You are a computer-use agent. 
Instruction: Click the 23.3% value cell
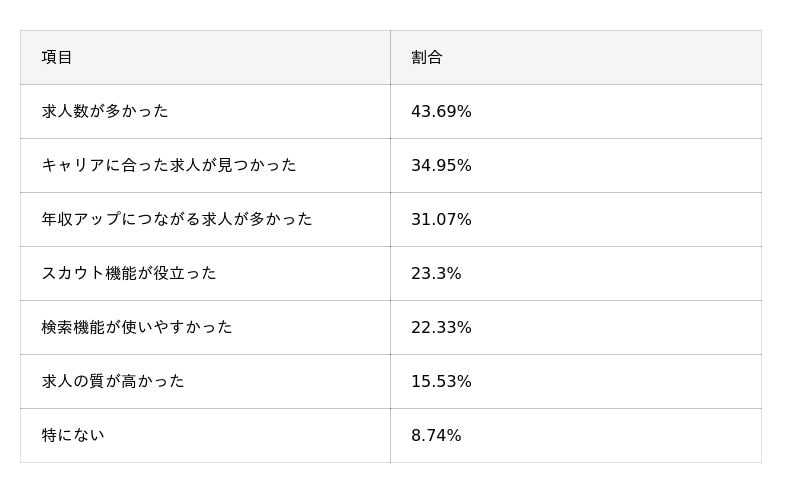click(x=436, y=274)
